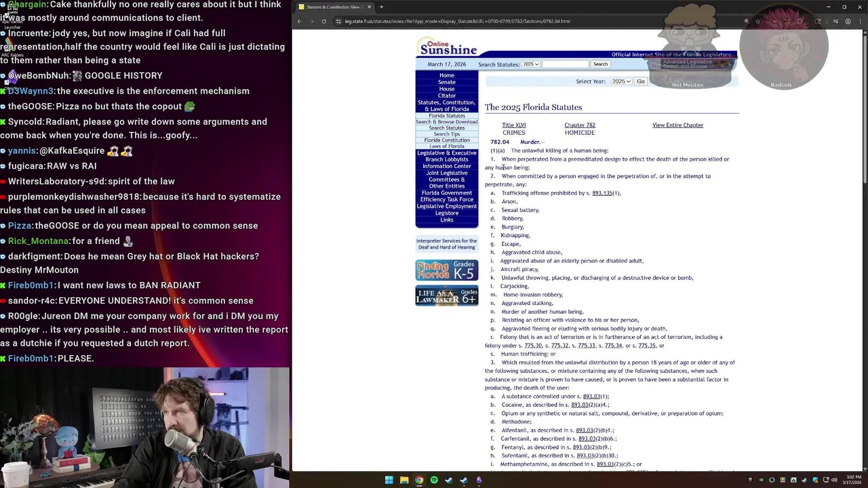Open statute link 775.32
The image size is (868, 488).
click(x=560, y=346)
